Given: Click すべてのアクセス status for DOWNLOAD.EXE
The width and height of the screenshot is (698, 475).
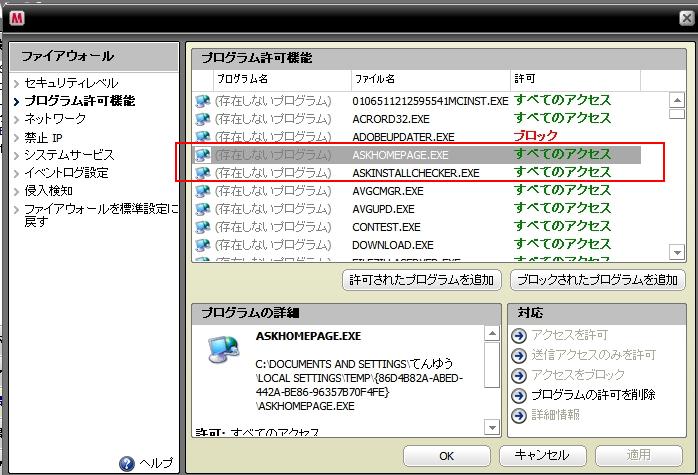Looking at the screenshot, I should [x=562, y=244].
